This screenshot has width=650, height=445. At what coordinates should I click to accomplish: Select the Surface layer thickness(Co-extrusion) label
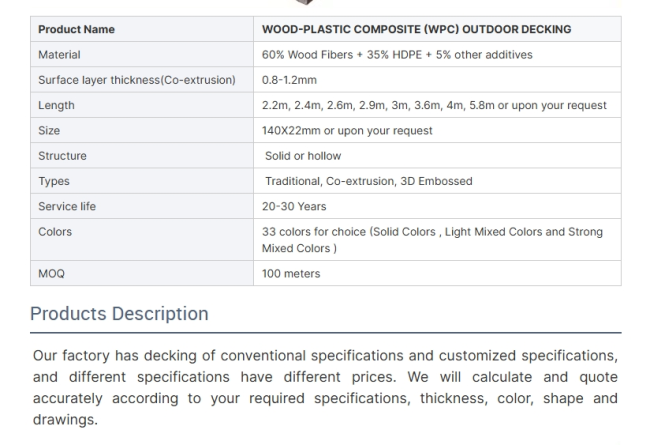click(137, 80)
